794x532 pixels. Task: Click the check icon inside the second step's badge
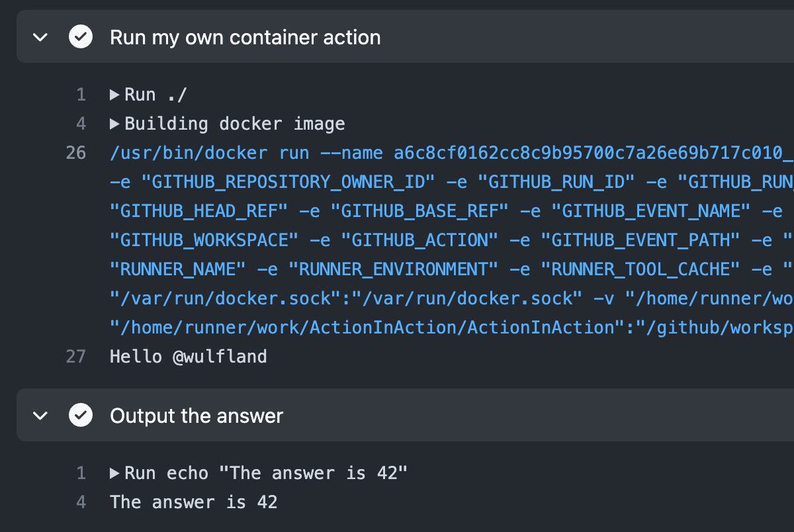pos(81,415)
